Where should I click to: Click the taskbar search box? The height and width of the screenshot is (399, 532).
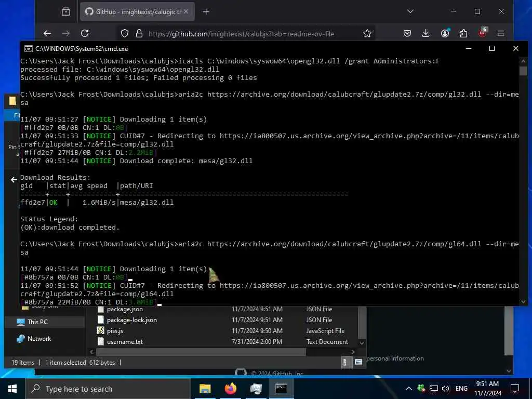108,389
